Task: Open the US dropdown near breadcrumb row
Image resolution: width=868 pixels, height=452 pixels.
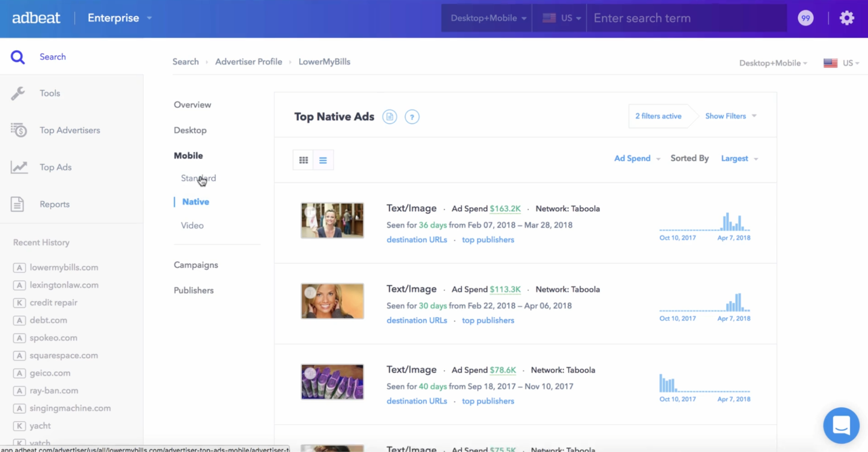Action: click(850, 63)
